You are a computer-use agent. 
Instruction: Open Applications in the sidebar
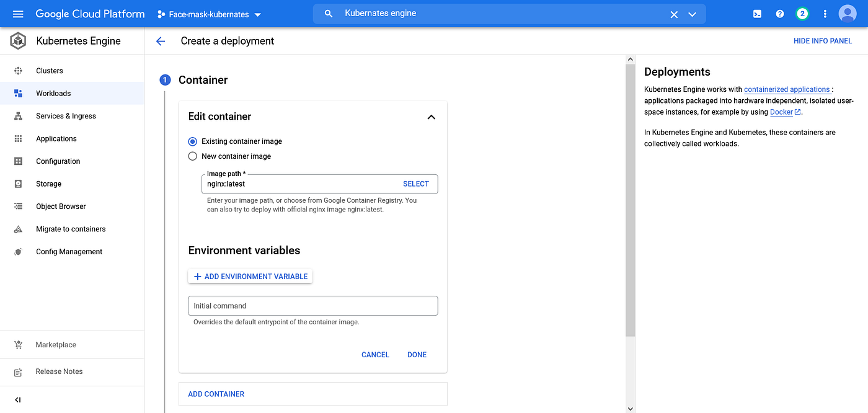pos(72,138)
